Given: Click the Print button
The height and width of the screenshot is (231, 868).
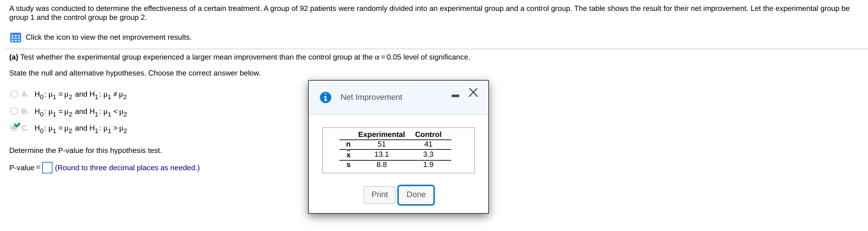Looking at the screenshot, I should click(380, 195).
